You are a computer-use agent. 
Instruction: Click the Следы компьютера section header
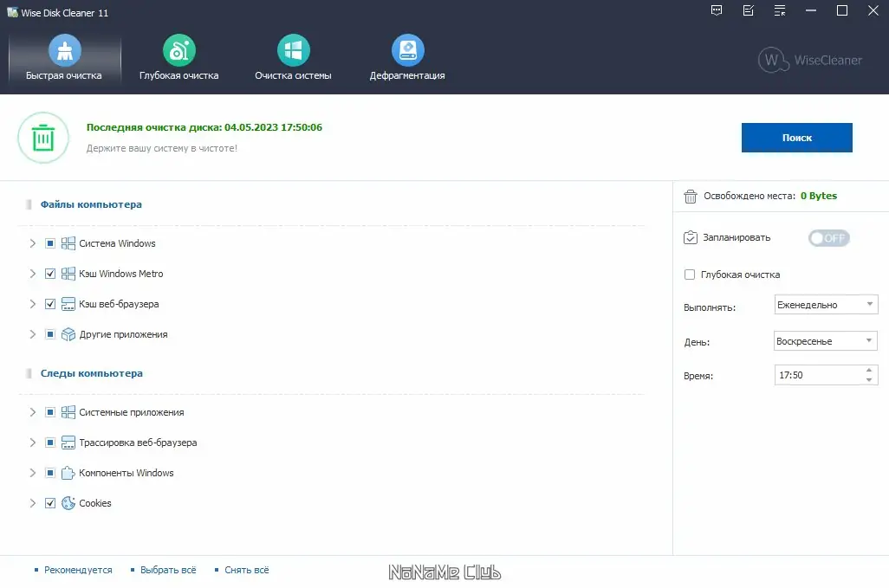point(91,373)
